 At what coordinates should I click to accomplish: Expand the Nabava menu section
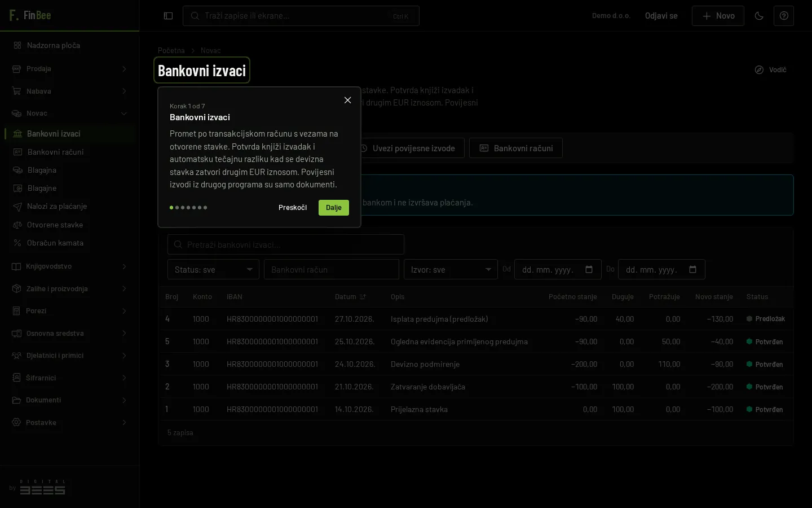click(x=69, y=91)
